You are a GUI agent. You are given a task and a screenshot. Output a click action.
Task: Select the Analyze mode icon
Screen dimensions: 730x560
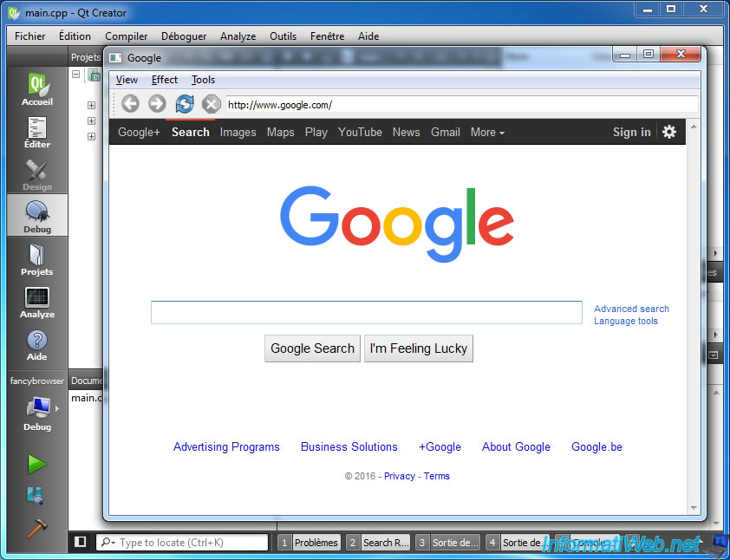pos(36,303)
